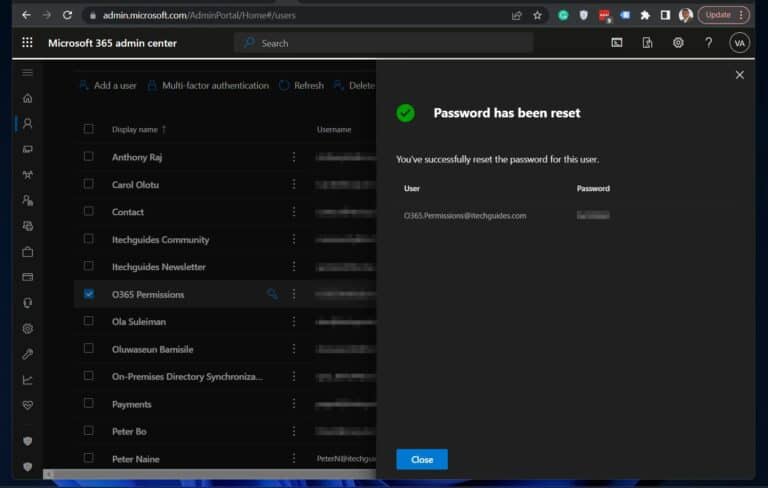The height and width of the screenshot is (488, 768).
Task: Check the Ola Suleiman checkbox
Action: tap(89, 321)
